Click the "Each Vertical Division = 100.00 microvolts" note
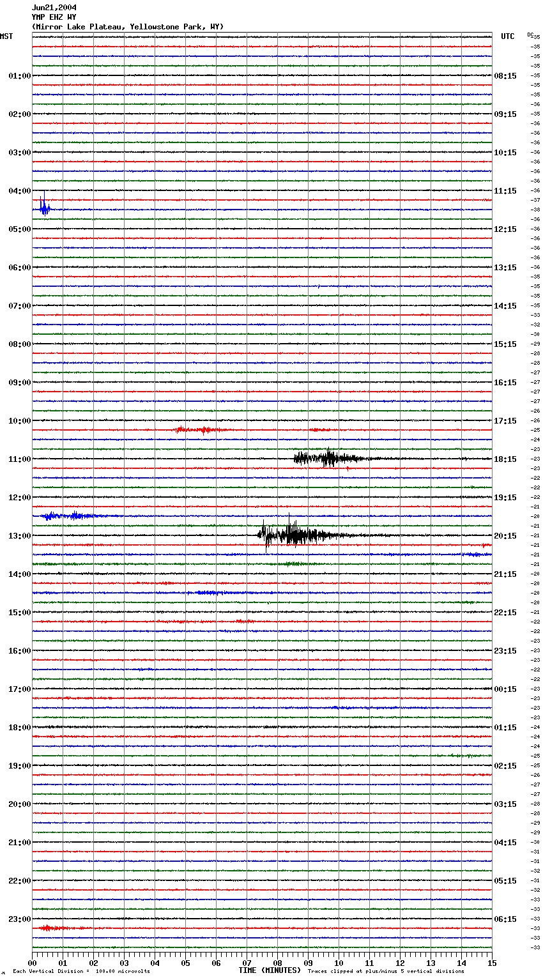 [81, 972]
